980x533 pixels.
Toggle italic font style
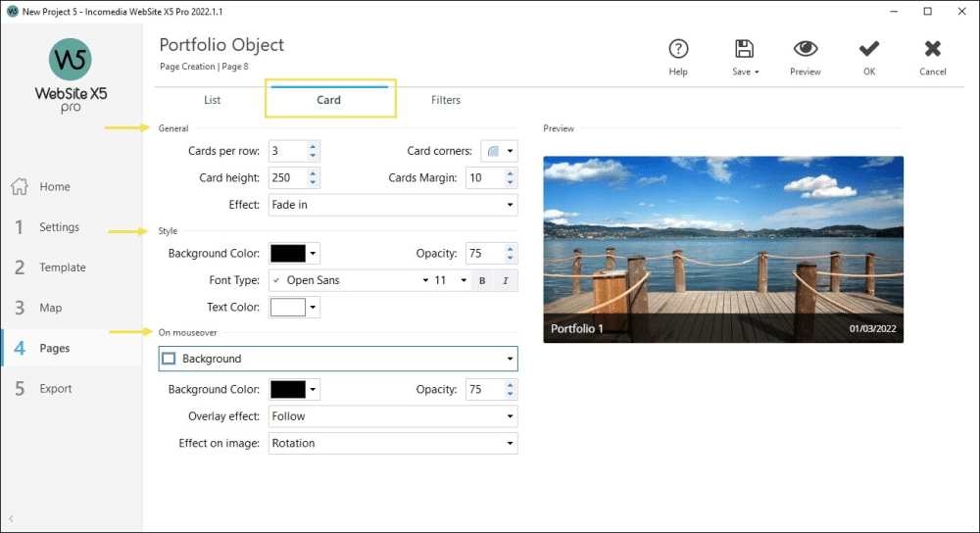click(x=506, y=281)
